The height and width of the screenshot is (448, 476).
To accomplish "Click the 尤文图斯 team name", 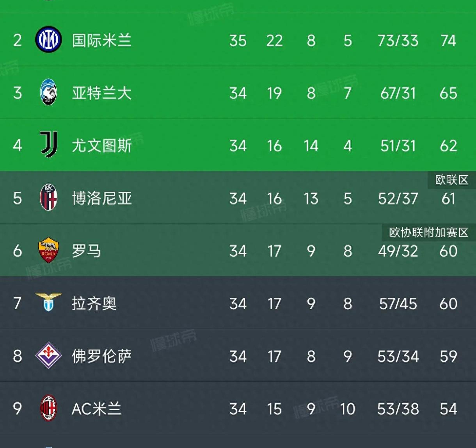I will (x=102, y=145).
